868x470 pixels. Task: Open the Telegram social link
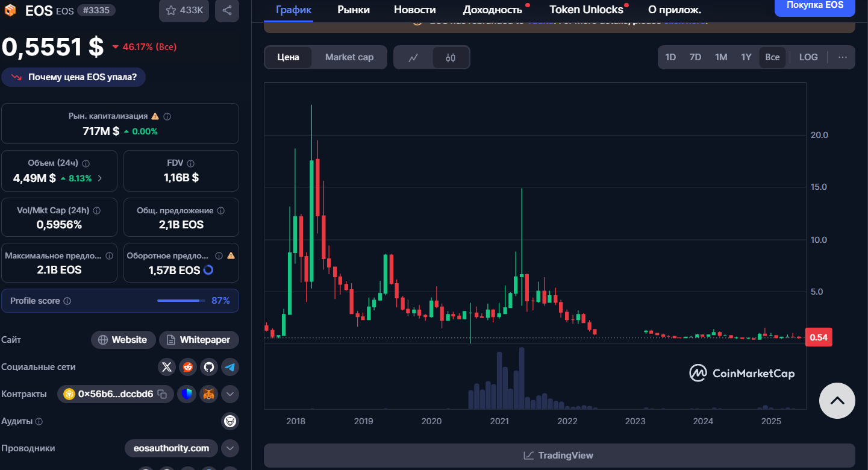click(x=230, y=366)
